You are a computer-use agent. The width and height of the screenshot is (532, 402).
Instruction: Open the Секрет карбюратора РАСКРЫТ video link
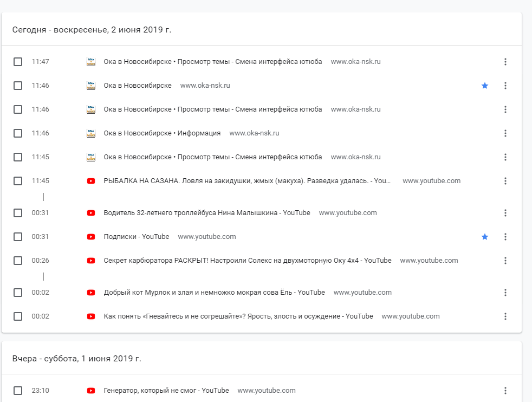click(247, 261)
